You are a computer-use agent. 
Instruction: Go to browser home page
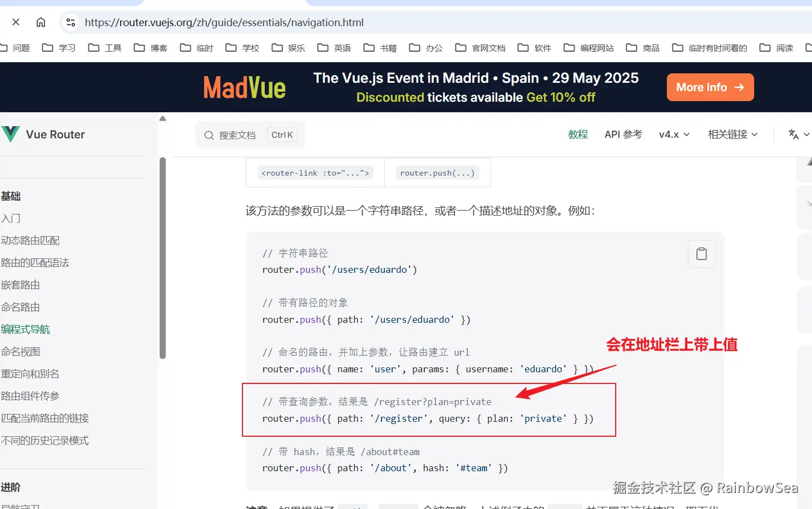(x=41, y=22)
